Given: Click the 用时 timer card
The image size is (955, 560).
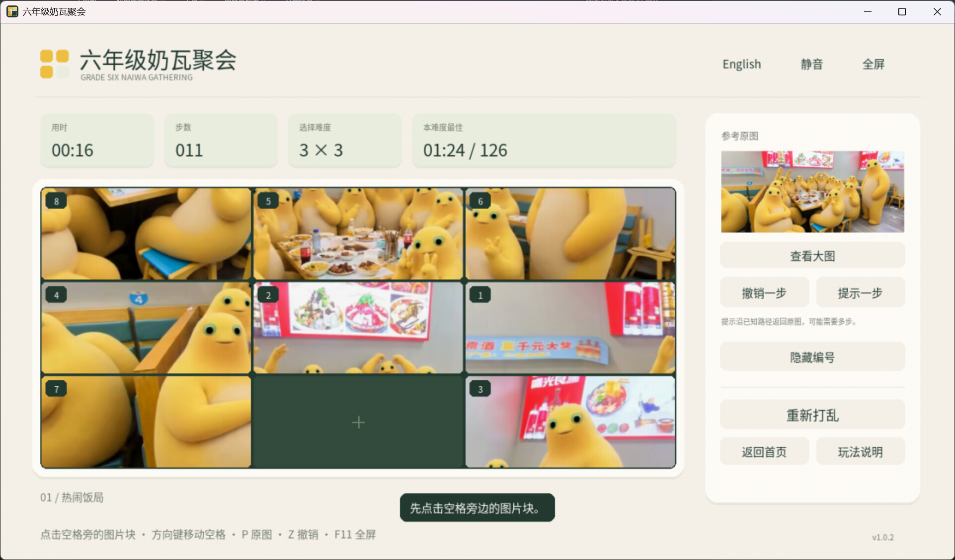Looking at the screenshot, I should 97,140.
